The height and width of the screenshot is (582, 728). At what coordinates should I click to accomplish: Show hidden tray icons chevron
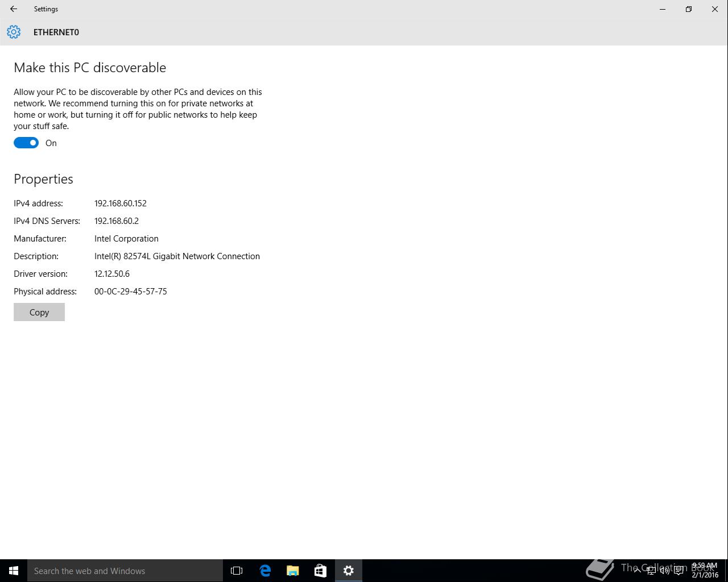click(x=638, y=571)
